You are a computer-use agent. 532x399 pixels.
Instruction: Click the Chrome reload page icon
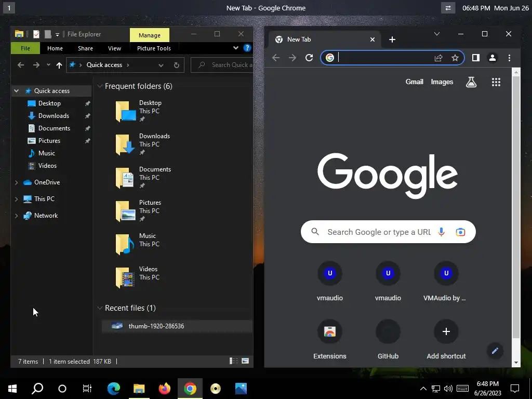[x=309, y=58]
